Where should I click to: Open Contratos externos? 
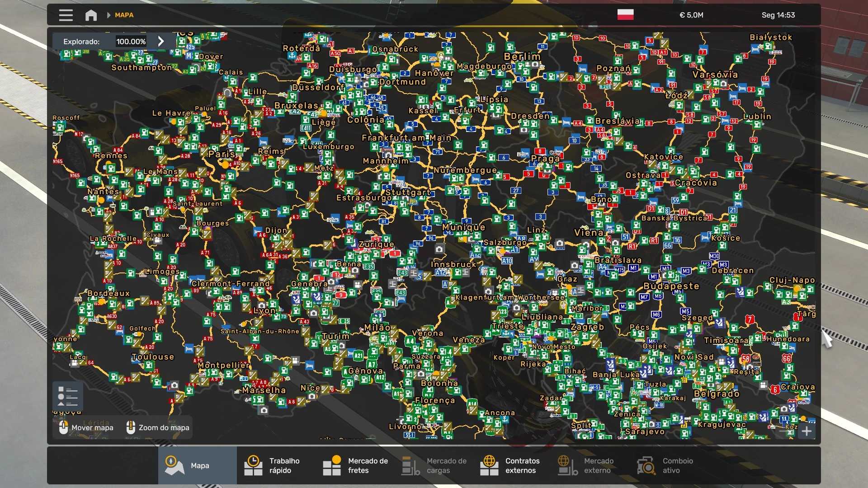512,465
